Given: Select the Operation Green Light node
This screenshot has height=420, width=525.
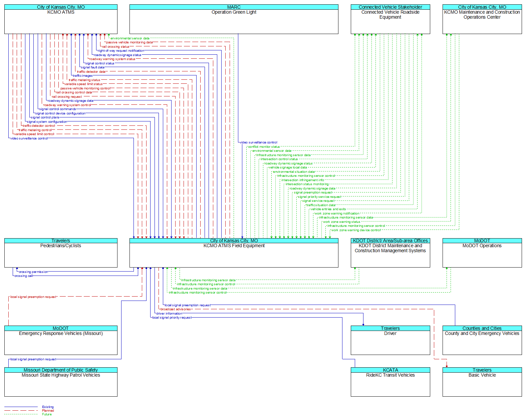Looking at the screenshot, I should tap(234, 19).
